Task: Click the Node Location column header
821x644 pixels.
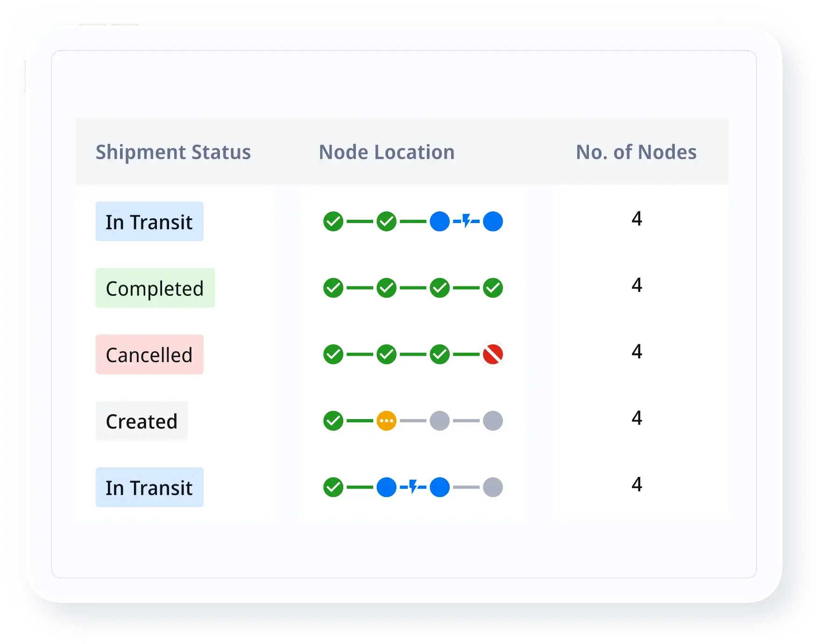Action: 387,152
